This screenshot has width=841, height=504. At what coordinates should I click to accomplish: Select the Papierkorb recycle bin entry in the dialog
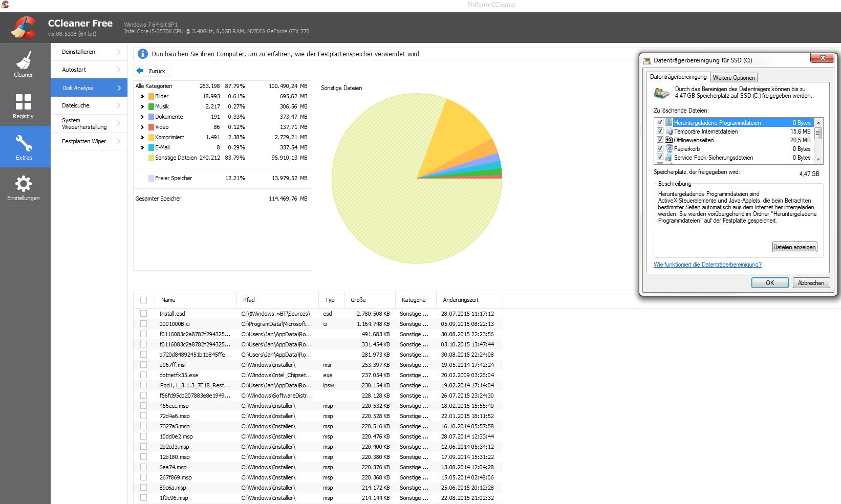click(686, 149)
